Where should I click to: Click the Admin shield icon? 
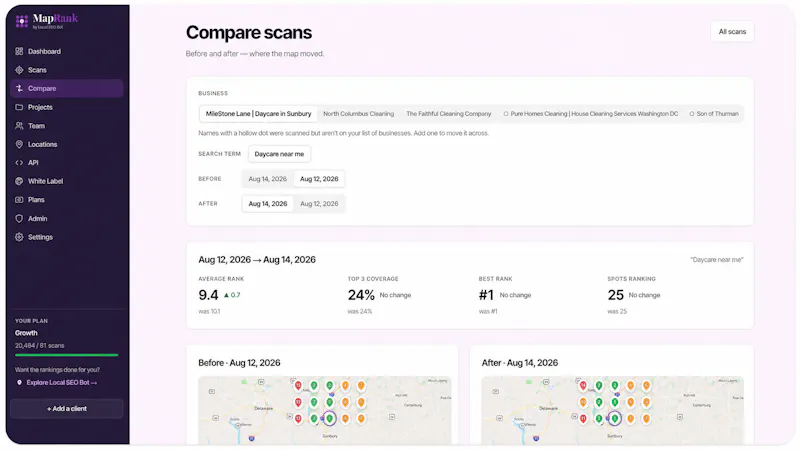[19, 218]
